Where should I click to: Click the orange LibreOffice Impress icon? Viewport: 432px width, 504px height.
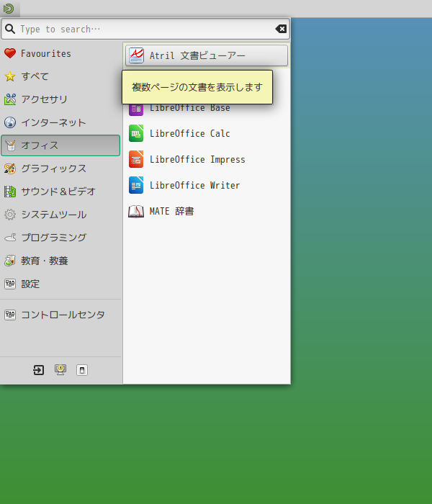136,159
